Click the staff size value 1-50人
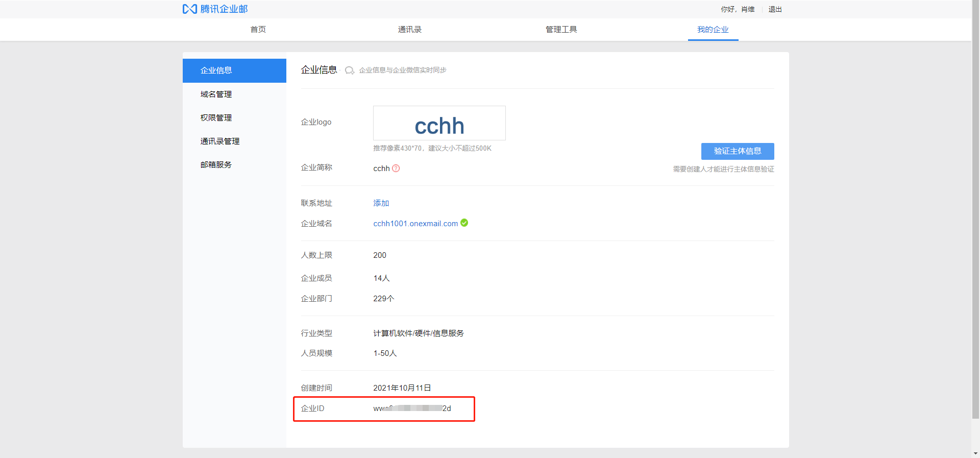This screenshot has height=458, width=980. [385, 353]
